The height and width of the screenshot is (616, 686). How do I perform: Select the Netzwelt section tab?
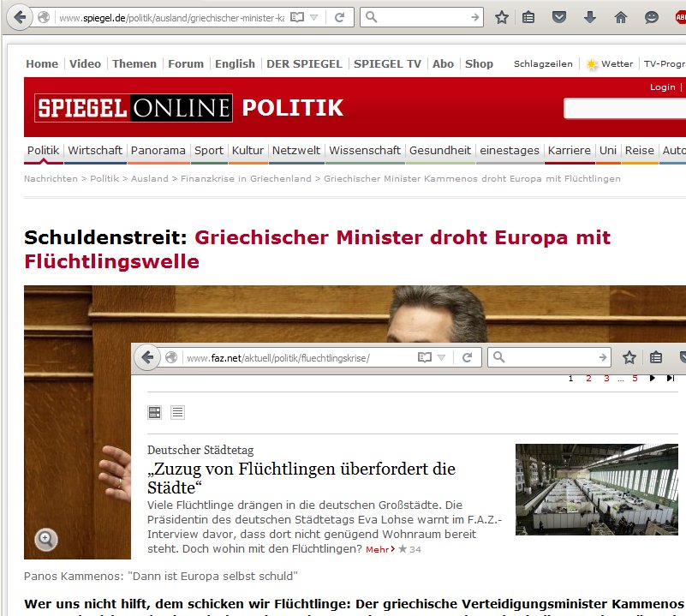[296, 151]
